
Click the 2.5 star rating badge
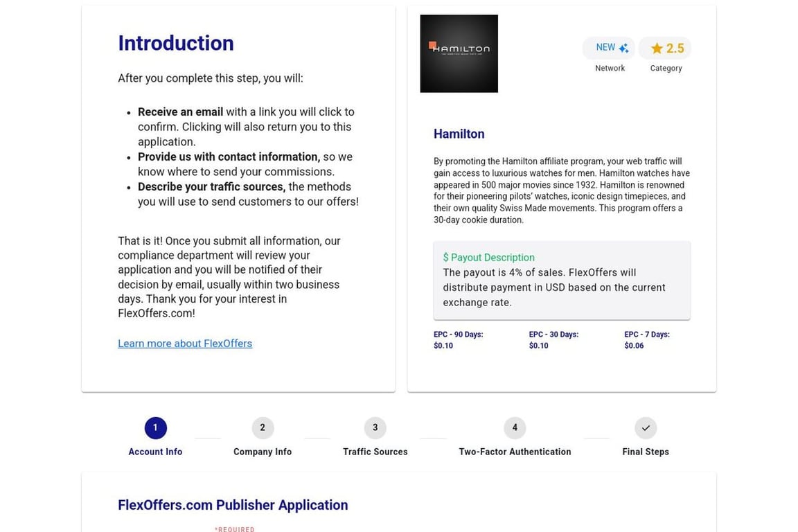(665, 48)
